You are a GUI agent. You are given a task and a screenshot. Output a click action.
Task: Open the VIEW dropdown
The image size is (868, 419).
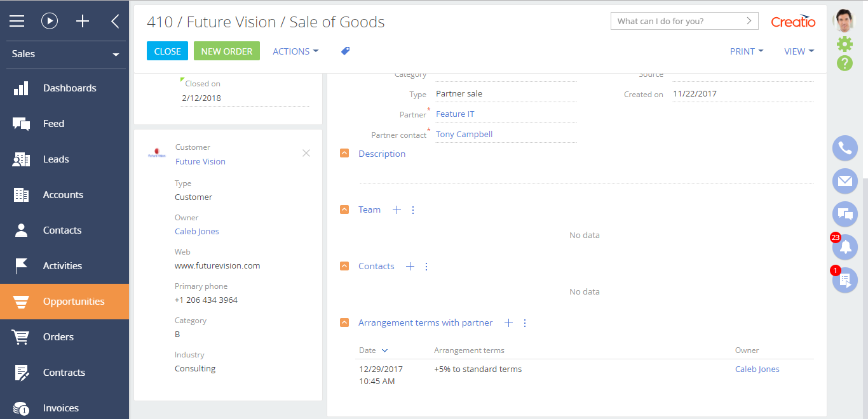point(799,51)
